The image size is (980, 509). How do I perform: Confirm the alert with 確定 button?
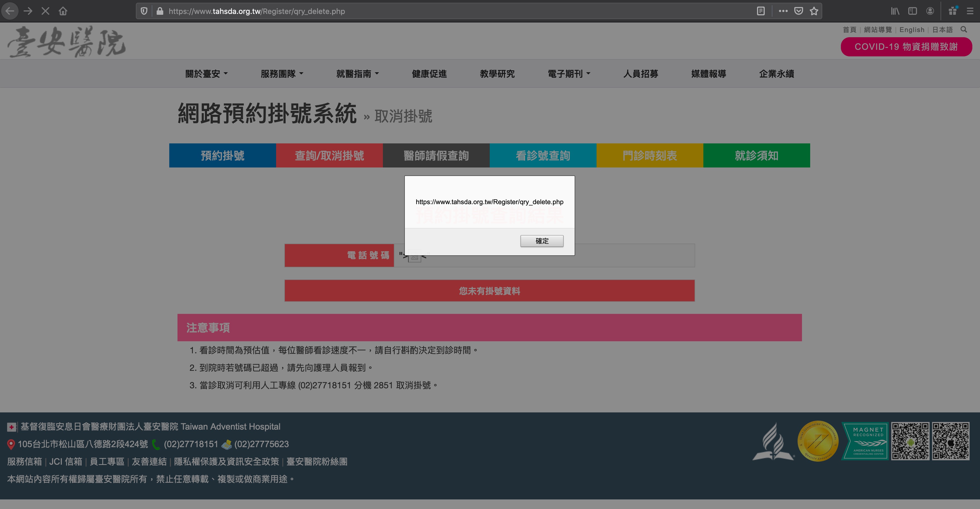coord(542,241)
